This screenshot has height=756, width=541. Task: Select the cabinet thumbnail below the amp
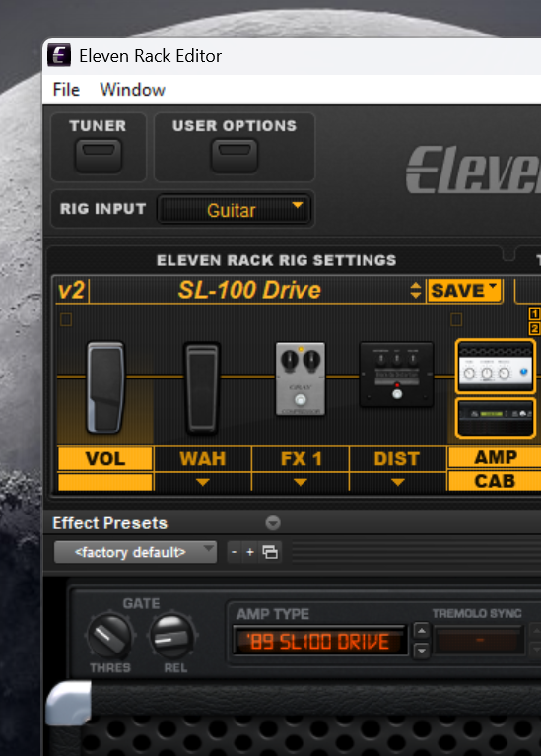[x=496, y=418]
